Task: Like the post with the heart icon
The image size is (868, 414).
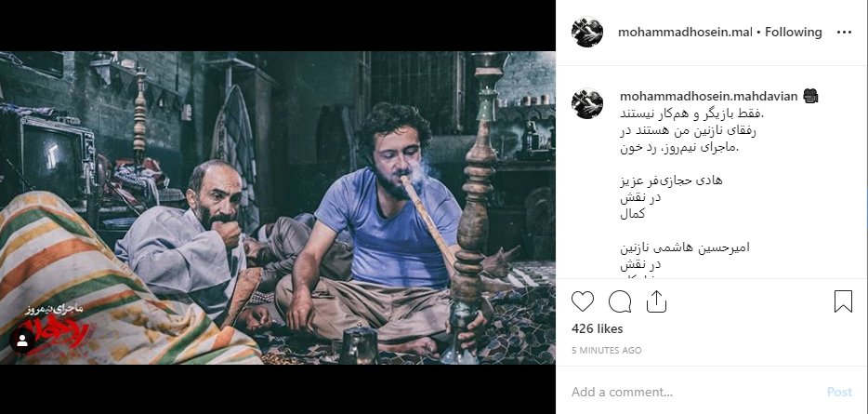Action: pos(583,301)
